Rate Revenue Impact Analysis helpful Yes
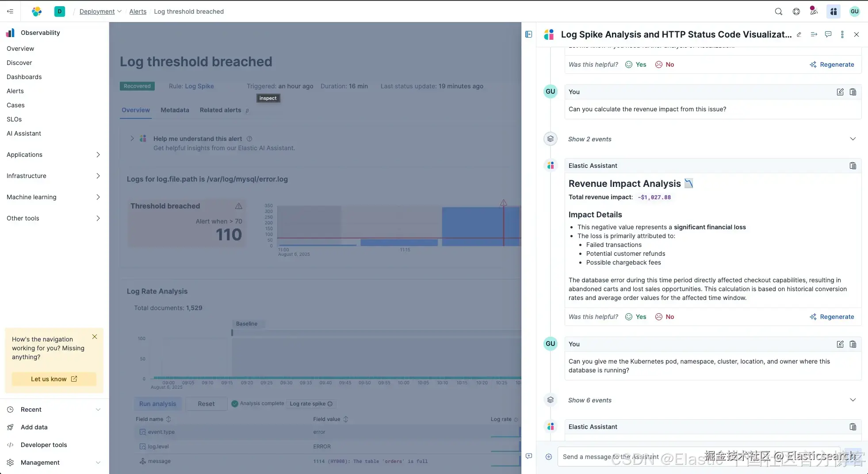 point(636,317)
